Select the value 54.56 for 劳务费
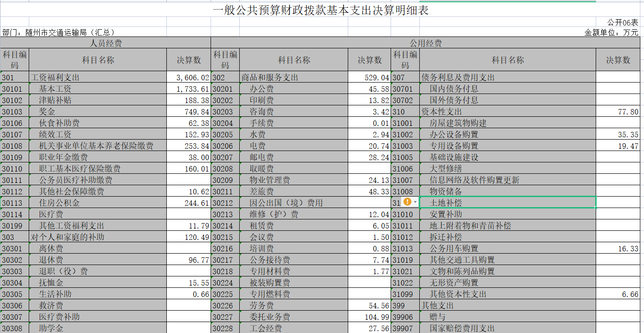The image size is (644, 333). [369, 306]
